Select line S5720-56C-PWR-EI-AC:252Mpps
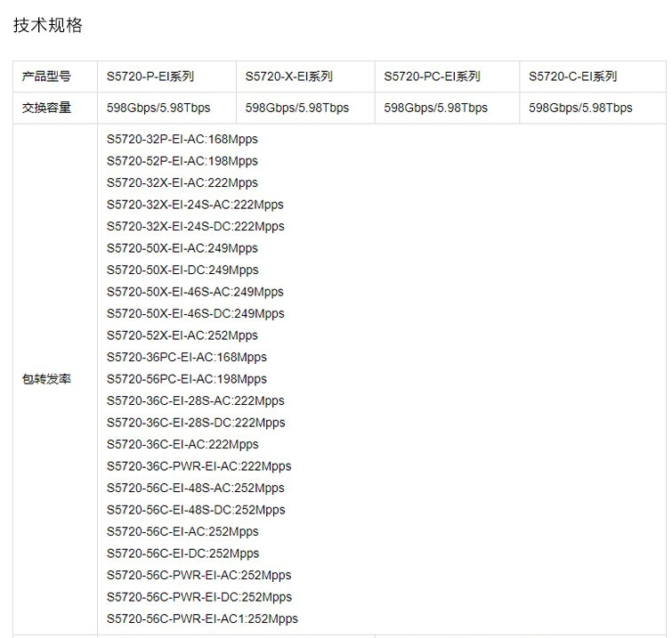The height and width of the screenshot is (638, 672). pos(198,575)
